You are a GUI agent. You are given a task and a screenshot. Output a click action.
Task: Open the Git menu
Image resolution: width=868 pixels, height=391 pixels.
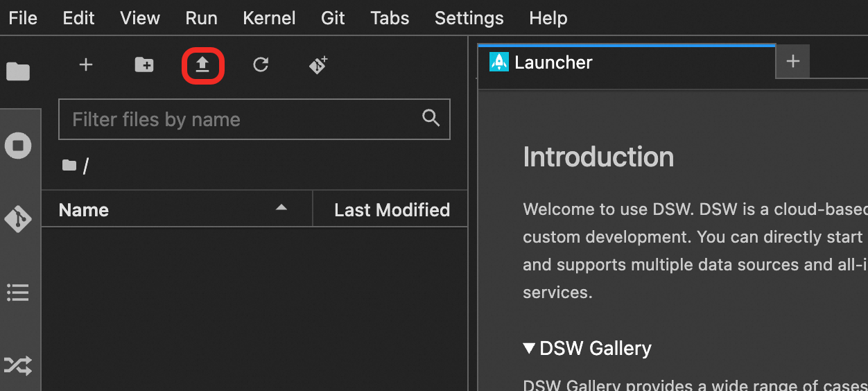click(333, 18)
